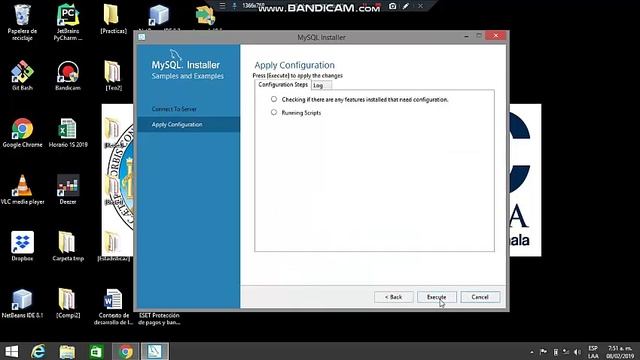The width and height of the screenshot is (640, 360).
Task: Open the Bandicam bar menu icon
Action: tap(222, 6)
